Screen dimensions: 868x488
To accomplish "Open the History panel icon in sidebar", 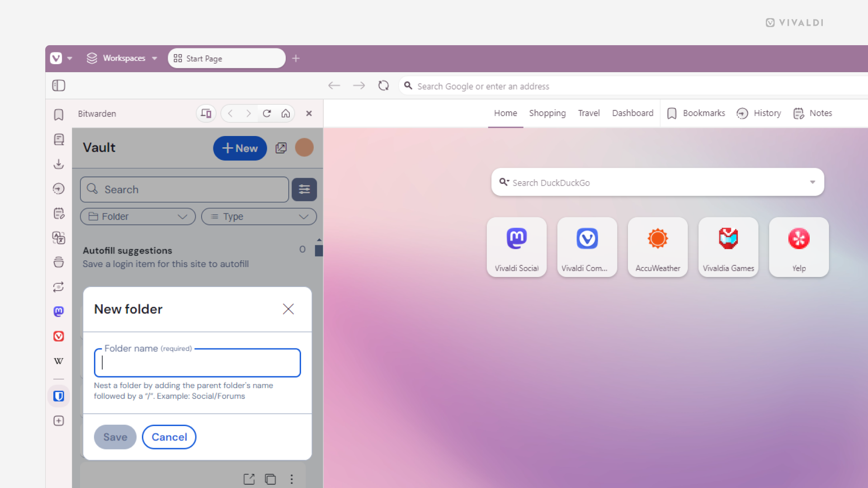I will coord(59,188).
